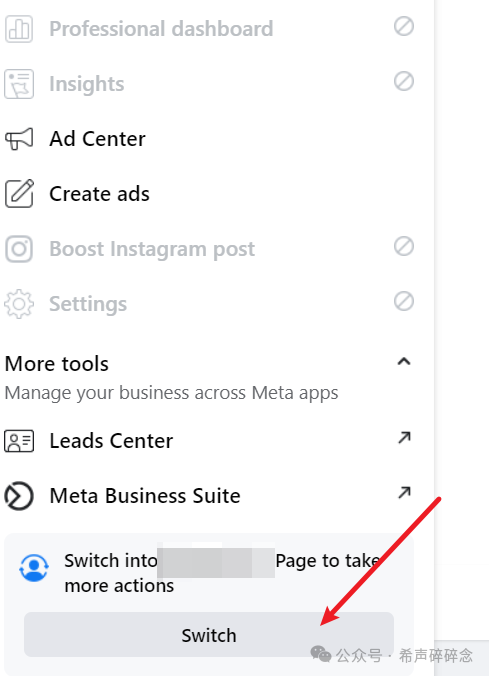Open the Professional dashboard menu item
This screenshot has height=676, width=489.
161,29
